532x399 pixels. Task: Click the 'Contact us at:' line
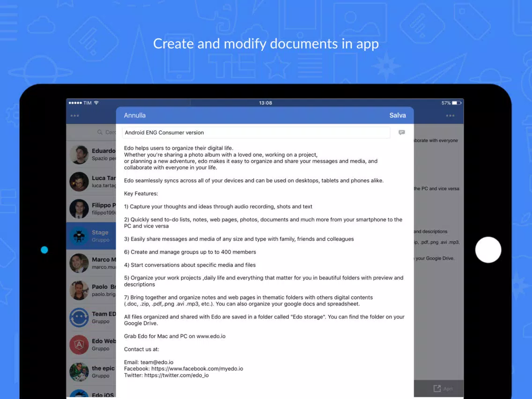coord(141,349)
